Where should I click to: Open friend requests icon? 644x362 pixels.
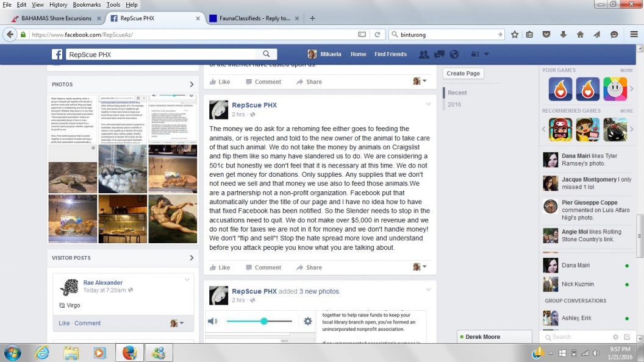[x=423, y=54]
